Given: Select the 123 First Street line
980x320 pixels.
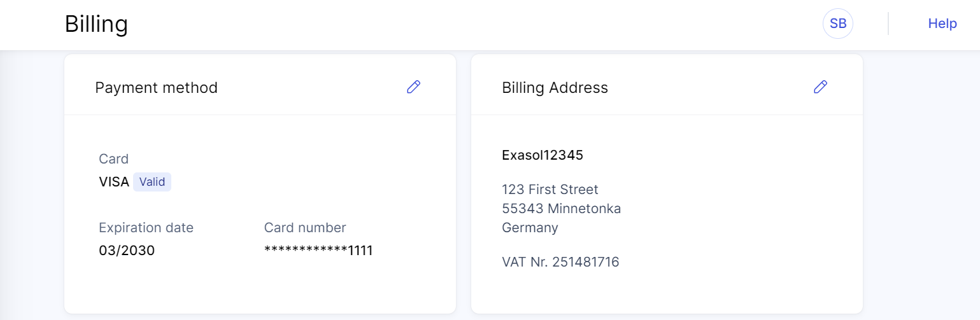Looking at the screenshot, I should pyautogui.click(x=550, y=190).
